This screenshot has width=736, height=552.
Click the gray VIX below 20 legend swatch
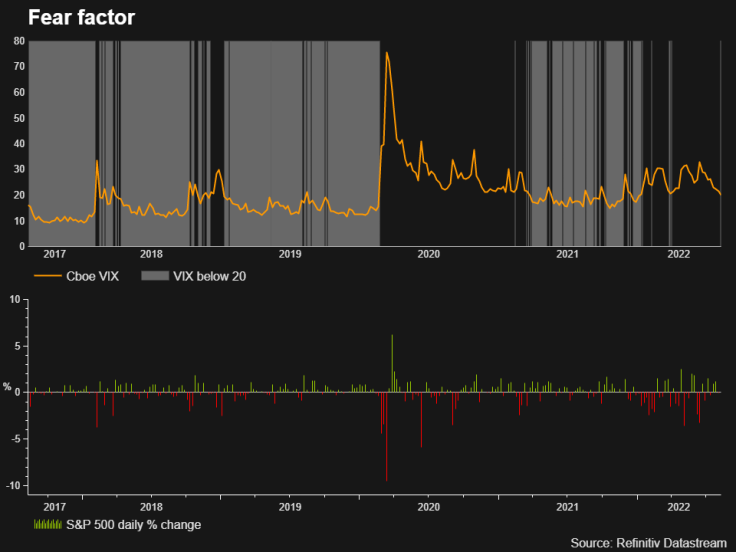[x=155, y=276]
